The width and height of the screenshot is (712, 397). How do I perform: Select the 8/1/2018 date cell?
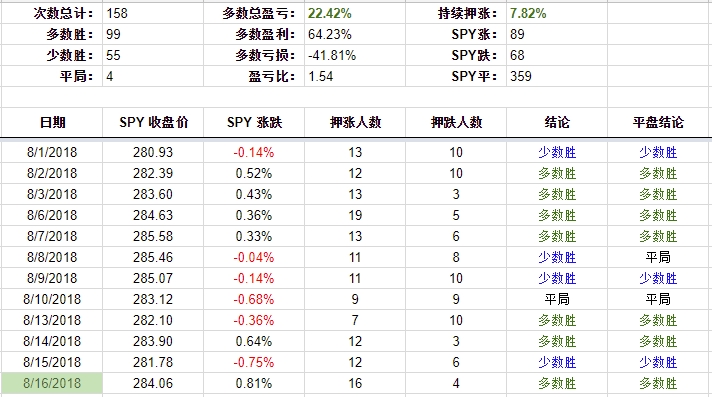pyautogui.click(x=52, y=152)
